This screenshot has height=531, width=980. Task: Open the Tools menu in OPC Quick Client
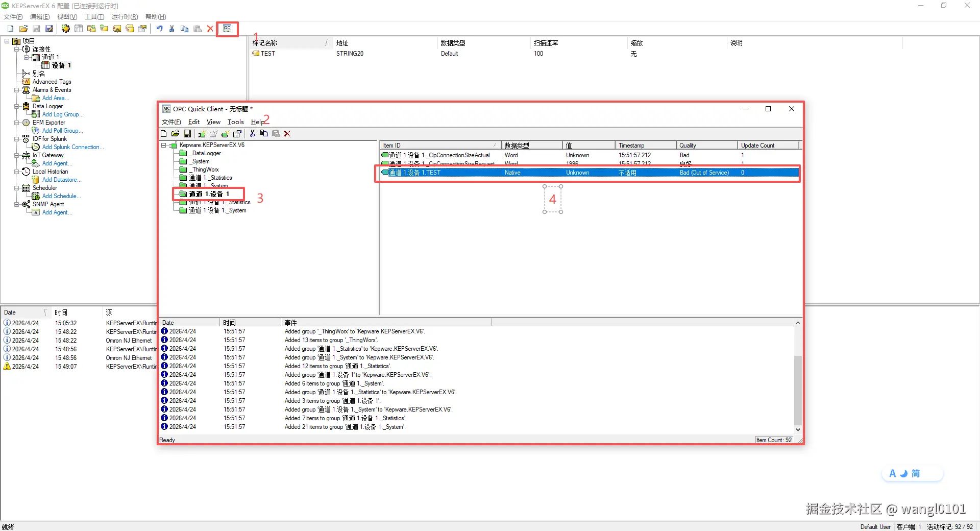coord(235,122)
